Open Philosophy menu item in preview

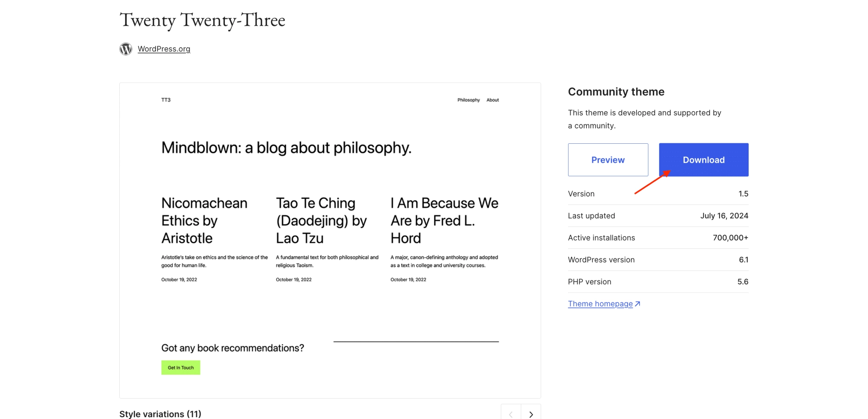point(468,100)
